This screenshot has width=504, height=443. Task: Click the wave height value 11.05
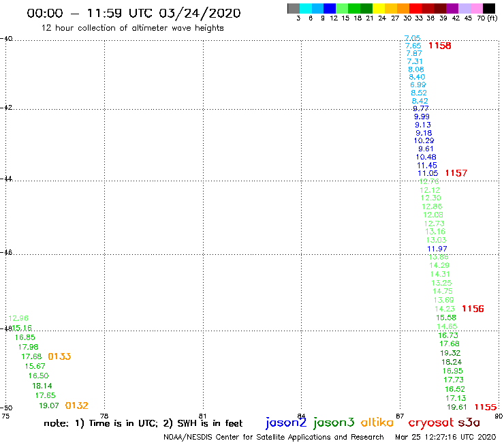click(428, 173)
